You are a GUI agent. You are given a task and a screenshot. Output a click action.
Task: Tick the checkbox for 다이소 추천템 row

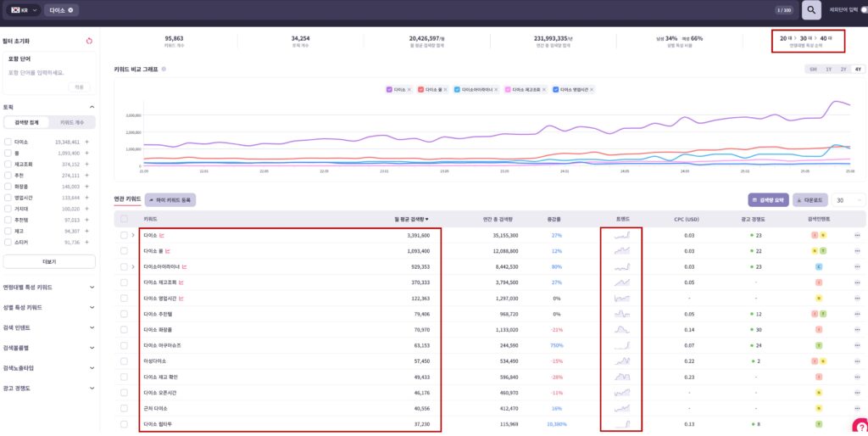coord(124,313)
